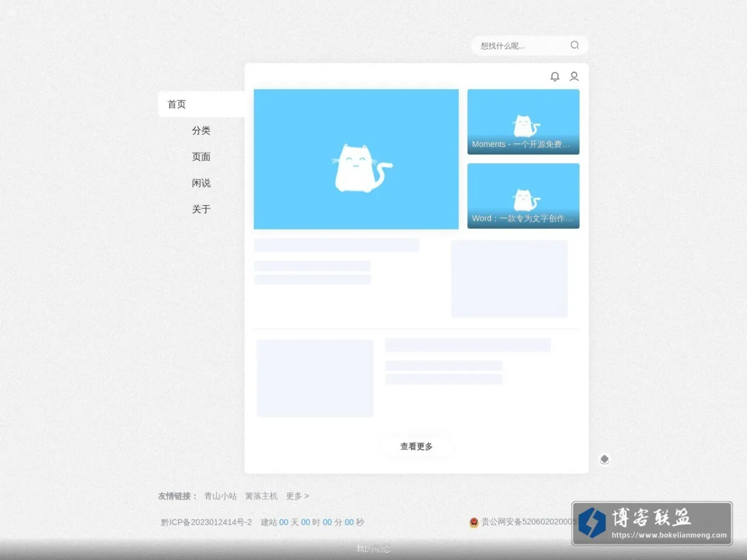Click the search magnifier icon

(x=575, y=45)
